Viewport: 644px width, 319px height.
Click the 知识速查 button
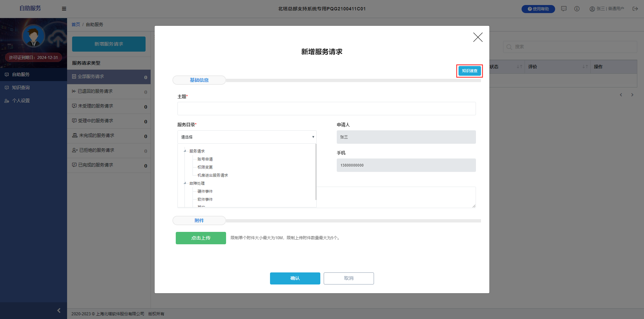[x=469, y=71]
